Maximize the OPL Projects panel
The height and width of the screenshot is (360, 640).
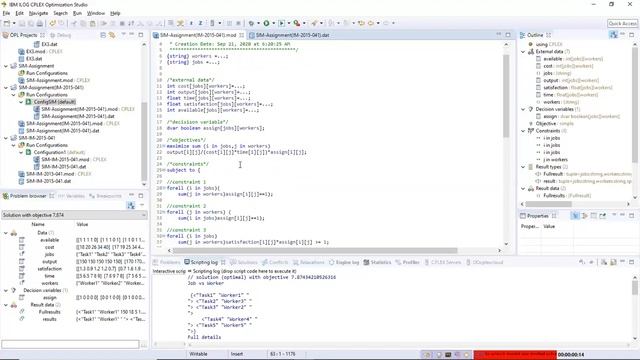click(x=141, y=35)
